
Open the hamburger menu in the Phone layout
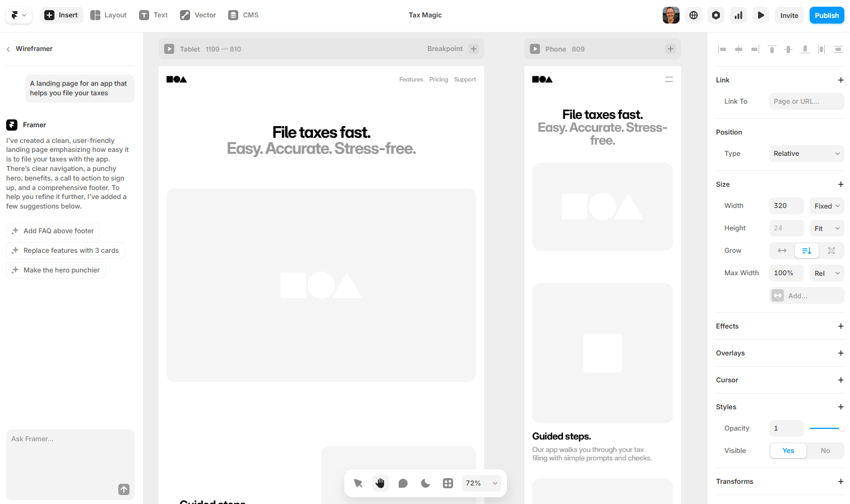tap(669, 80)
